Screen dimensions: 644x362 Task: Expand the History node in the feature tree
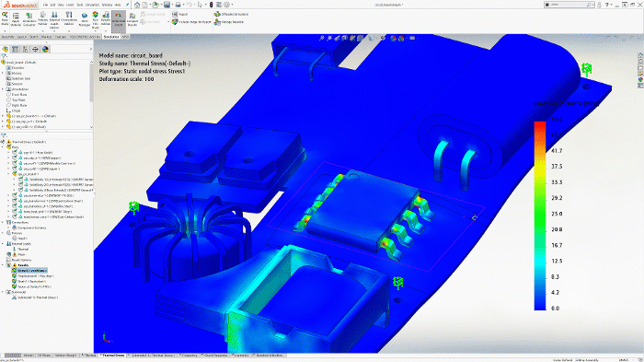(x=3, y=73)
